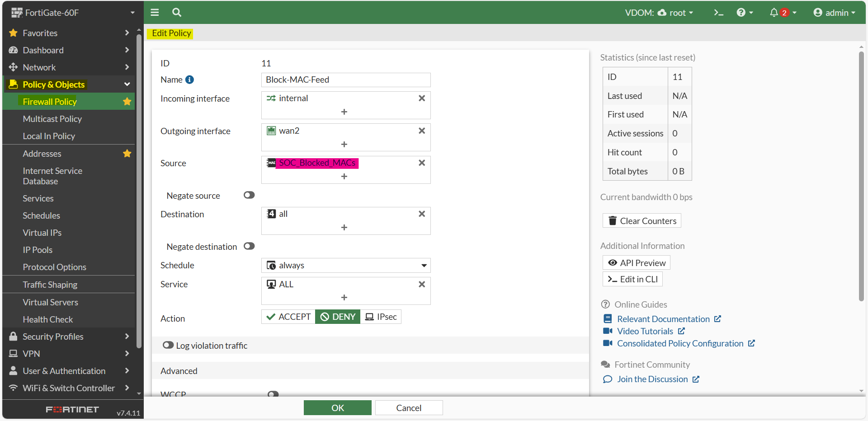Open Internet Service Database page
The image size is (868, 421).
pyautogui.click(x=52, y=176)
